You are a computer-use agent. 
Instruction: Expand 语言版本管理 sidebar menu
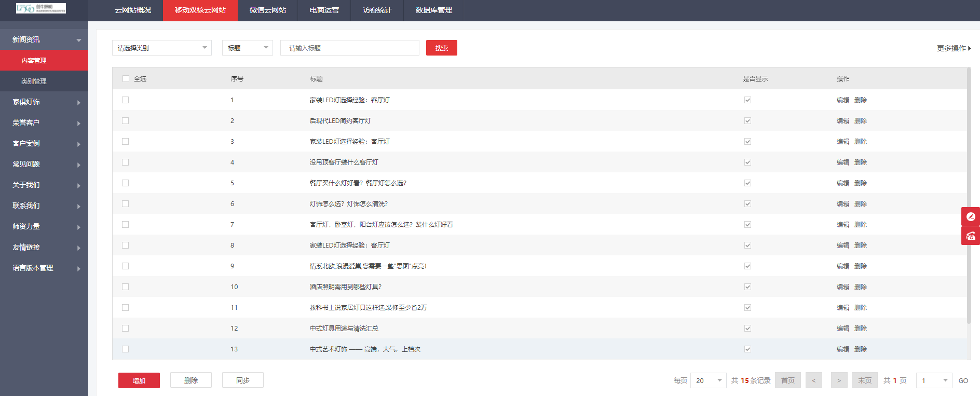click(44, 268)
